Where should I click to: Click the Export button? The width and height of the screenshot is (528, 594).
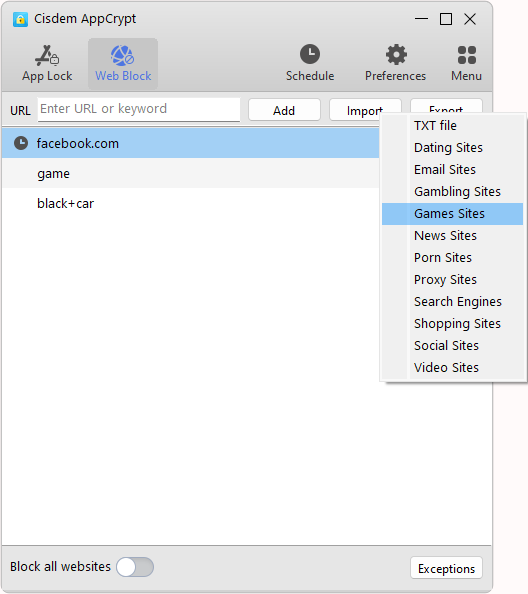pos(446,106)
